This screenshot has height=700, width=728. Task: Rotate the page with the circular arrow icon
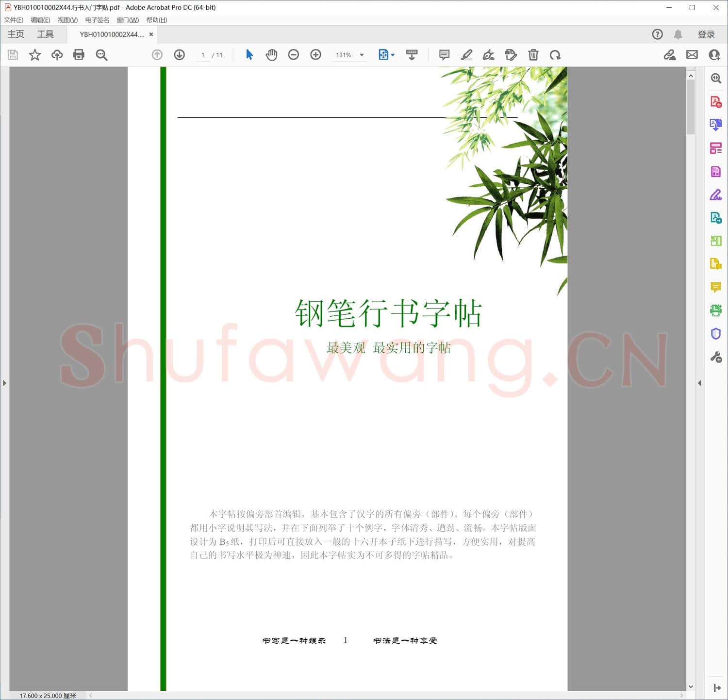tap(555, 55)
